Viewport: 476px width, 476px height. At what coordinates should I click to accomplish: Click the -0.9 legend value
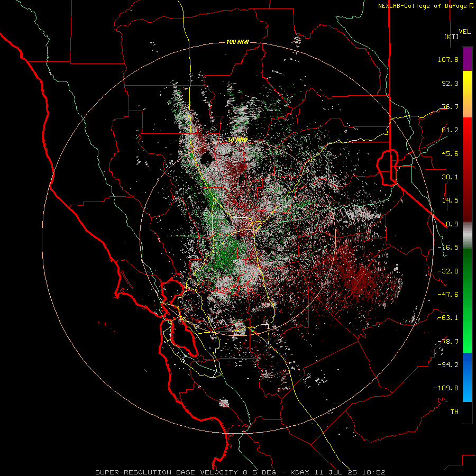[x=450, y=224]
